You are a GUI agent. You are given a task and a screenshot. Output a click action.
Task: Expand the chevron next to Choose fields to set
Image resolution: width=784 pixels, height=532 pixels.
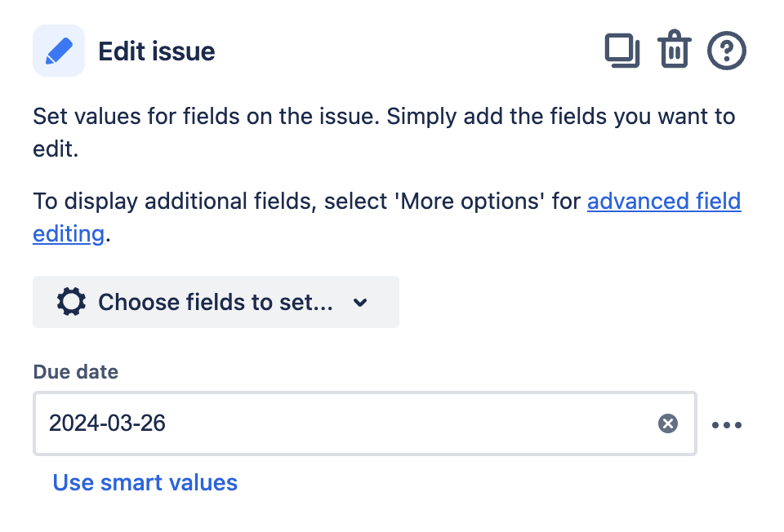coord(360,302)
